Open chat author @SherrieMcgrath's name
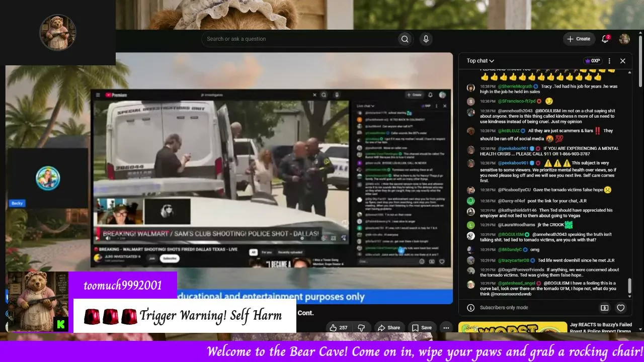Viewport: 644px width, 362px height. pos(515,86)
